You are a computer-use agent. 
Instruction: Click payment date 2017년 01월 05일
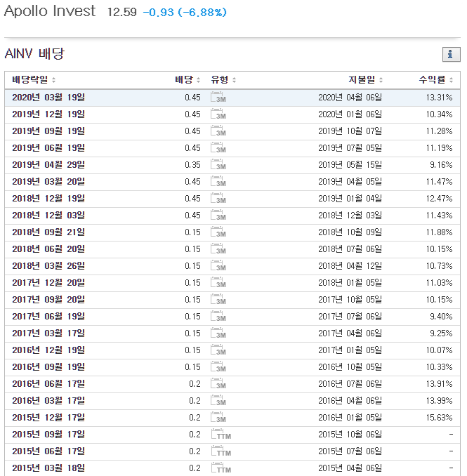point(350,350)
